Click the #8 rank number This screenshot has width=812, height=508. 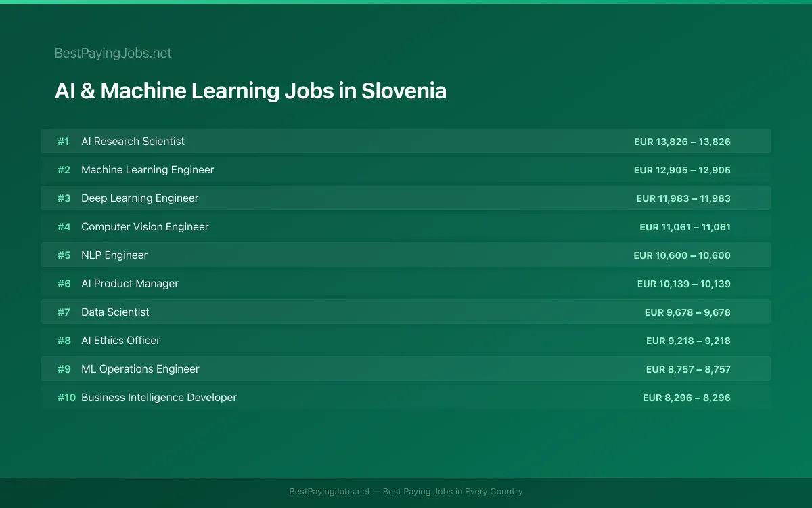[x=64, y=340]
